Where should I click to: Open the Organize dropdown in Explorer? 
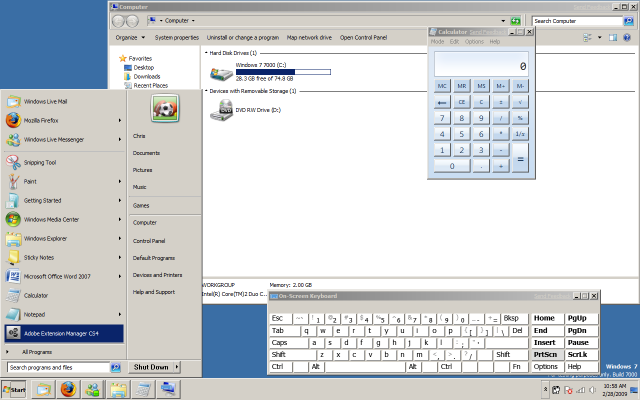coord(128,37)
